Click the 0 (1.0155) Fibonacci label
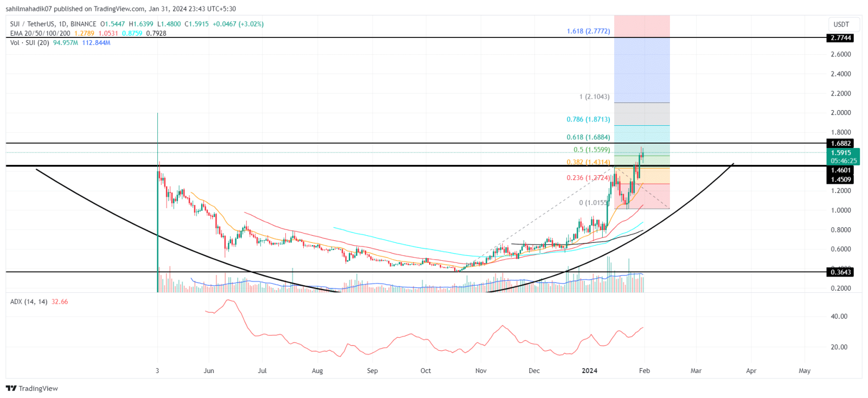 (x=593, y=203)
